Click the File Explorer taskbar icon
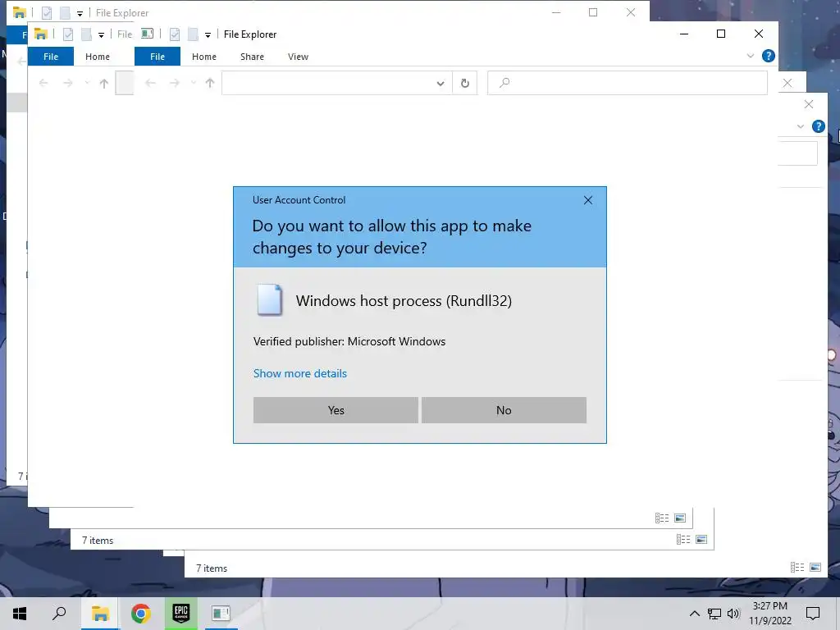 click(x=100, y=614)
